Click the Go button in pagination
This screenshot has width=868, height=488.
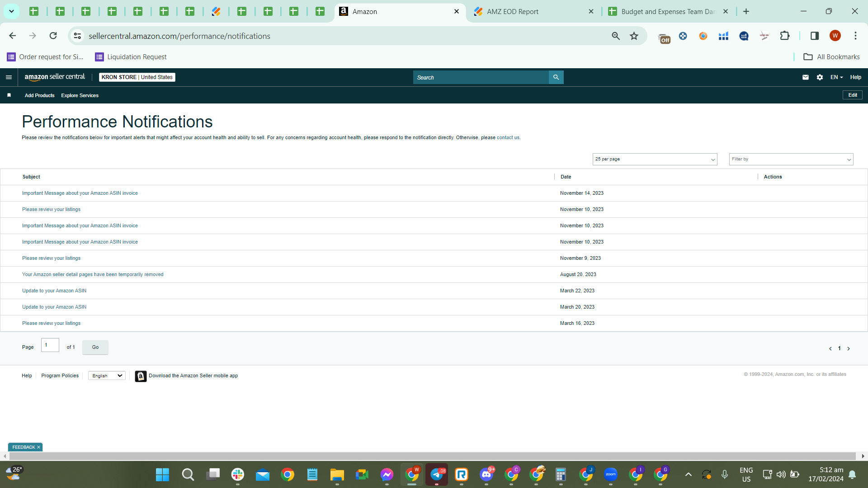[95, 347]
